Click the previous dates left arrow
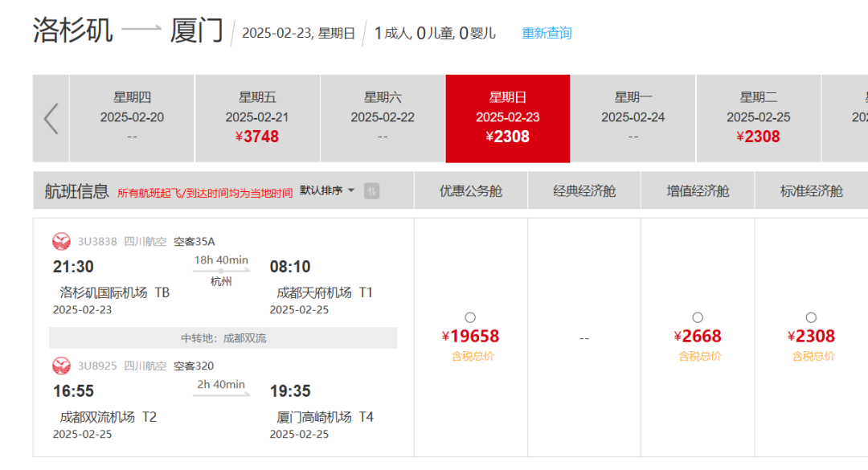 pyautogui.click(x=51, y=119)
